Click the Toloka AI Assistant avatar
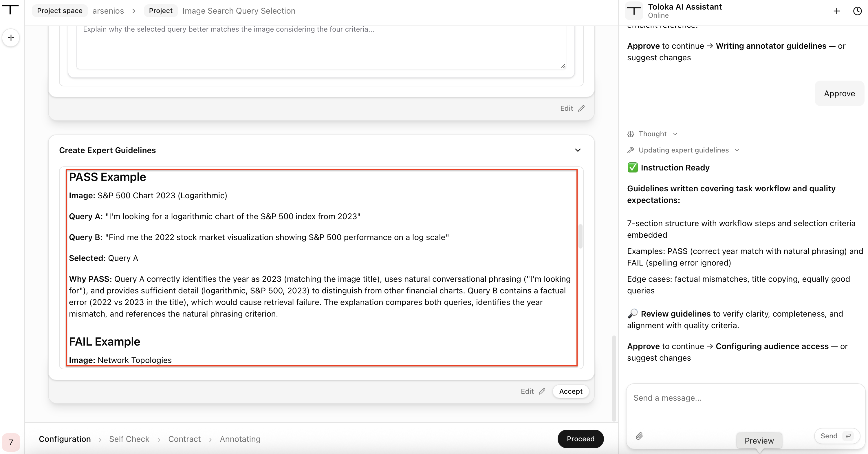The width and height of the screenshot is (868, 454). 634,11
